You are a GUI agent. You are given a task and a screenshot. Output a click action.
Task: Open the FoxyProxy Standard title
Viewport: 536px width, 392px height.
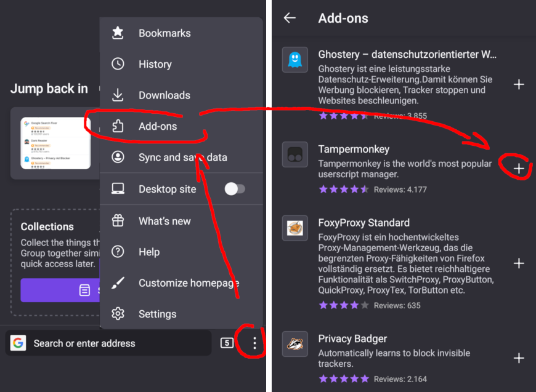(363, 223)
